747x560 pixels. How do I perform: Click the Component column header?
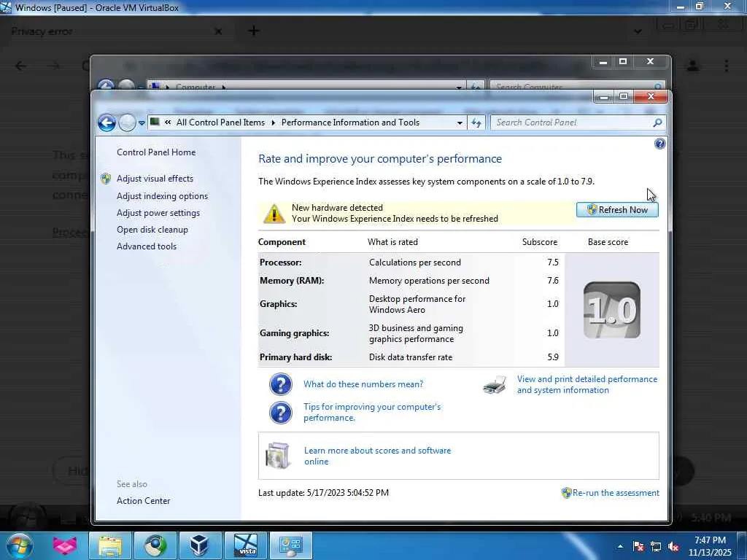click(x=282, y=242)
